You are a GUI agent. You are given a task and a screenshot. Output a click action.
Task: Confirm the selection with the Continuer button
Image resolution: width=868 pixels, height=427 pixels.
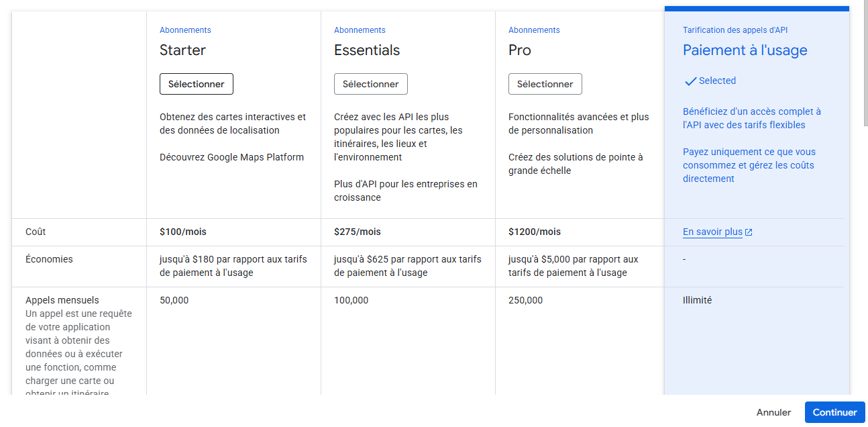(x=834, y=412)
